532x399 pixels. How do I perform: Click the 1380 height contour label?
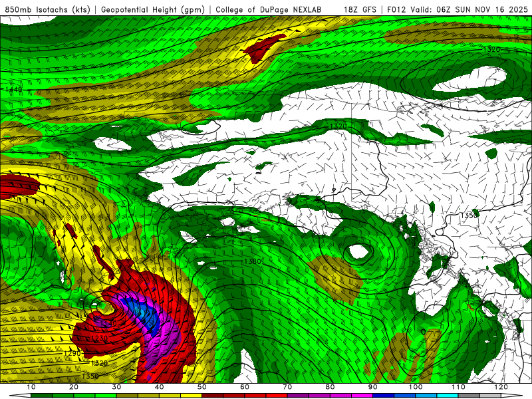coord(253,261)
